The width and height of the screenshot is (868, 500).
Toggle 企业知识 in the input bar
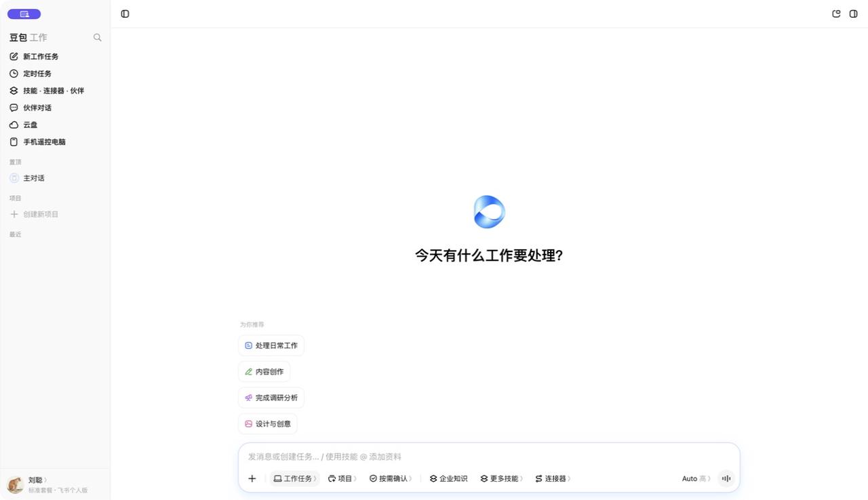(449, 478)
